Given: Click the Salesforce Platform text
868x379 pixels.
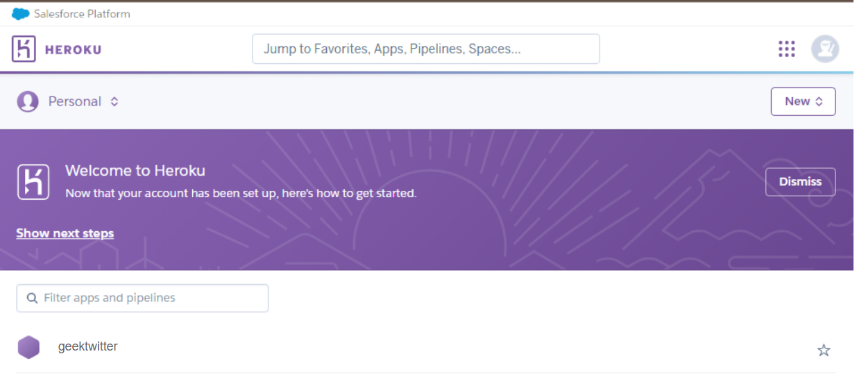Looking at the screenshot, I should click(x=82, y=14).
